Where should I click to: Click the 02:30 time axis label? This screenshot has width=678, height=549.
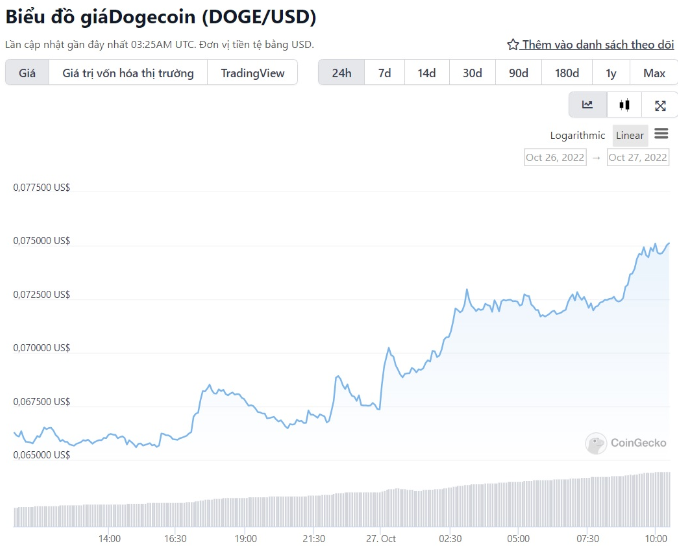(x=450, y=539)
